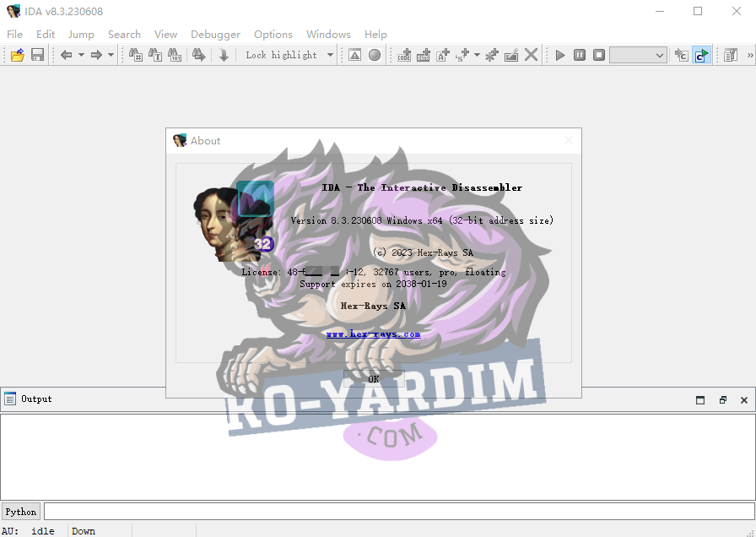Open the Options menu
Viewport: 756px width, 537px height.
(273, 35)
